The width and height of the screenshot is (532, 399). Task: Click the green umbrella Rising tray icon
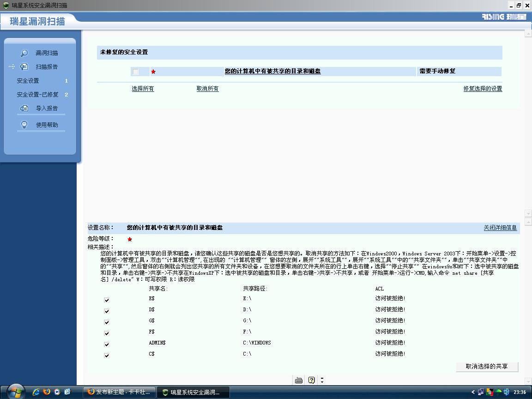498,392
